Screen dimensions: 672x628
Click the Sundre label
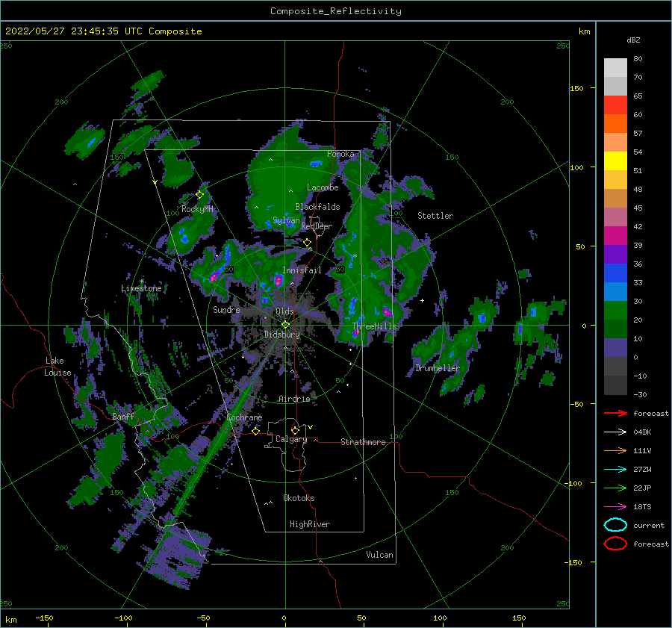(x=226, y=309)
